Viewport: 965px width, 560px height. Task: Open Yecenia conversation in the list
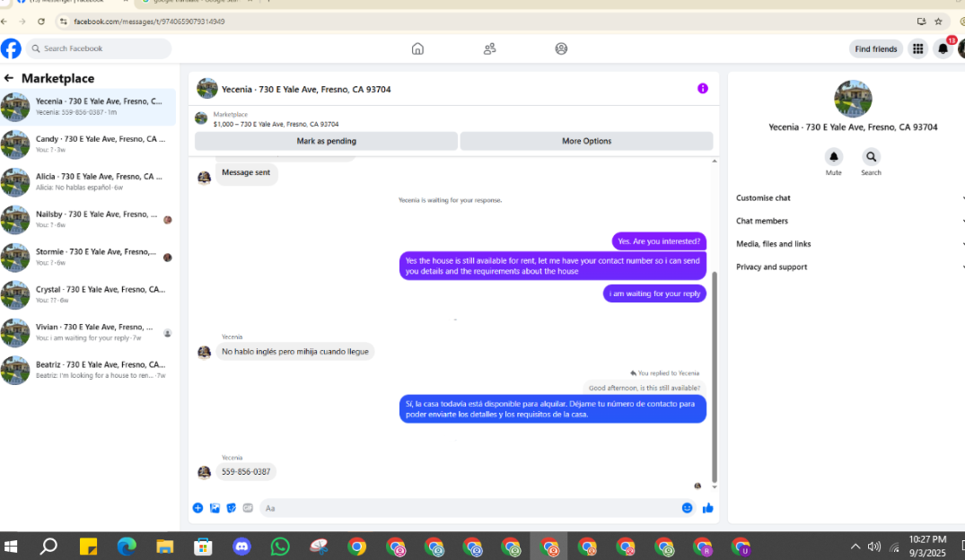click(88, 107)
